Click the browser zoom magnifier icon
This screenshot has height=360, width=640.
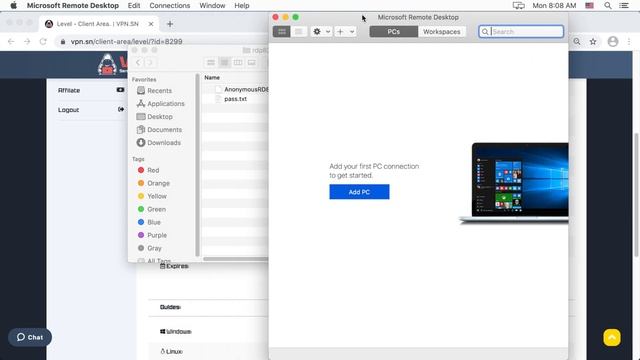coord(577,41)
